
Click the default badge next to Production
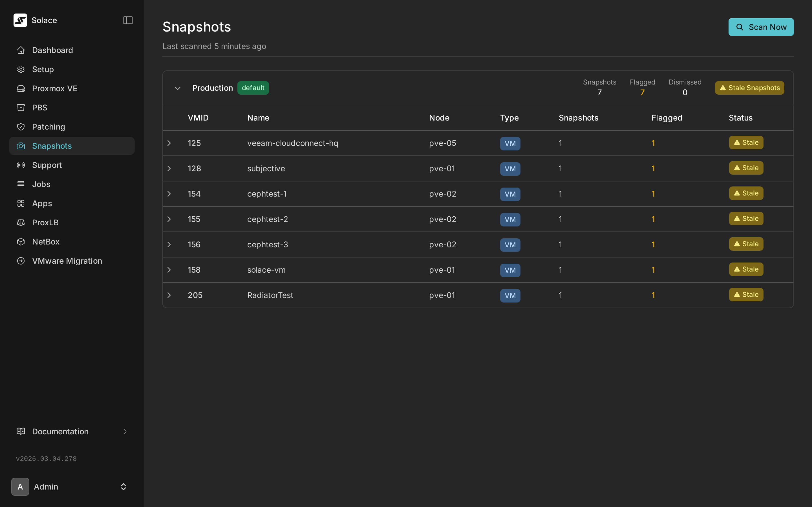point(253,88)
